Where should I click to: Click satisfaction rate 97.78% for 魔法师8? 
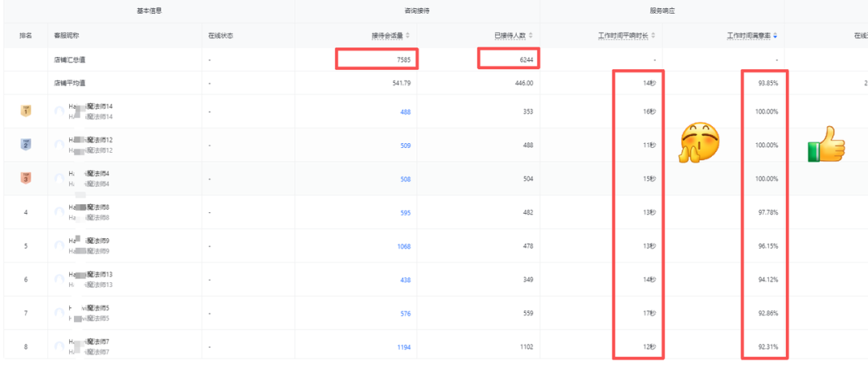tap(768, 213)
